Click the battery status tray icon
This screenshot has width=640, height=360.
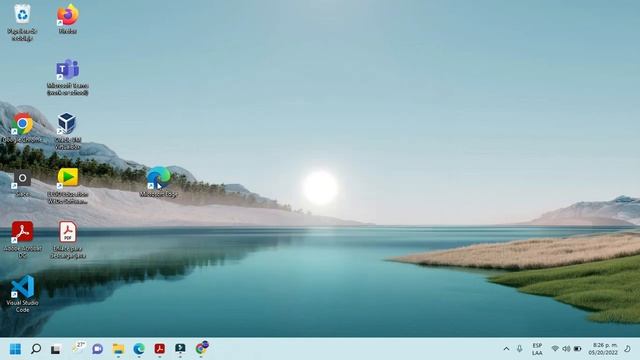point(577,349)
